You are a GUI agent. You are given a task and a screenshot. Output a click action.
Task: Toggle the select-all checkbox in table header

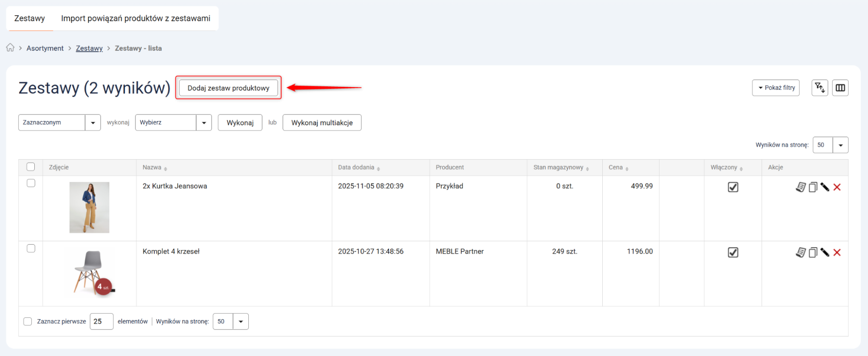31,167
